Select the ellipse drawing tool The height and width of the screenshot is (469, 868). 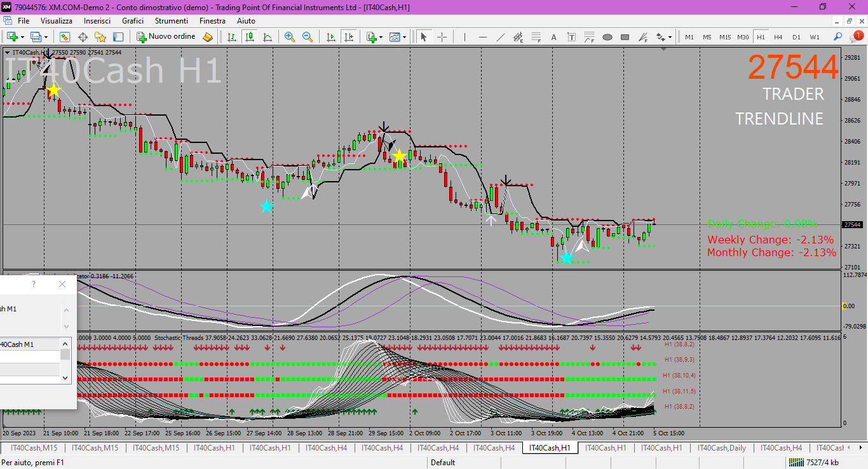[607, 37]
